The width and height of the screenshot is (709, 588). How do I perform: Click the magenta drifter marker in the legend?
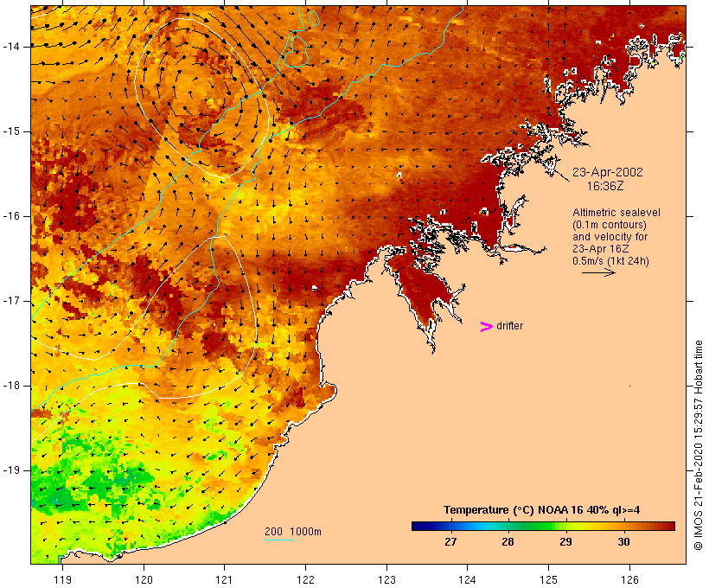(486, 327)
